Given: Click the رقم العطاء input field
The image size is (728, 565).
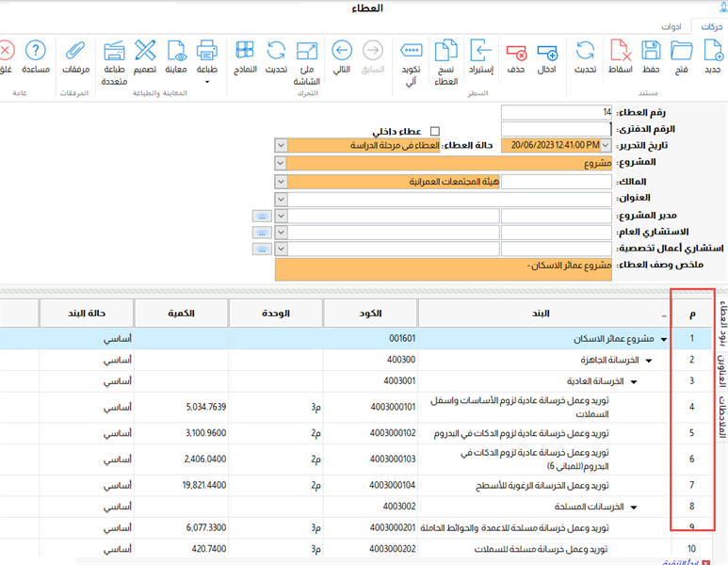Looking at the screenshot, I should pyautogui.click(x=556, y=112).
